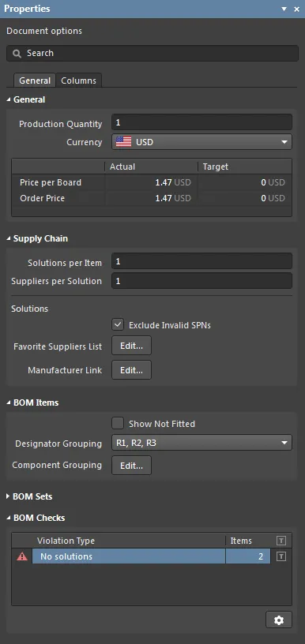Viewport: 305px width, 644px height.
Task: Select the General tab
Action: point(35,80)
